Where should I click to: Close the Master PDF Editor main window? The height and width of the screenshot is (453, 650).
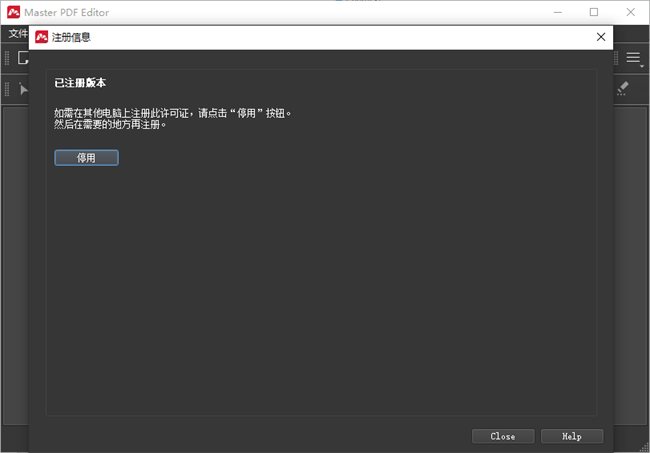[x=631, y=12]
